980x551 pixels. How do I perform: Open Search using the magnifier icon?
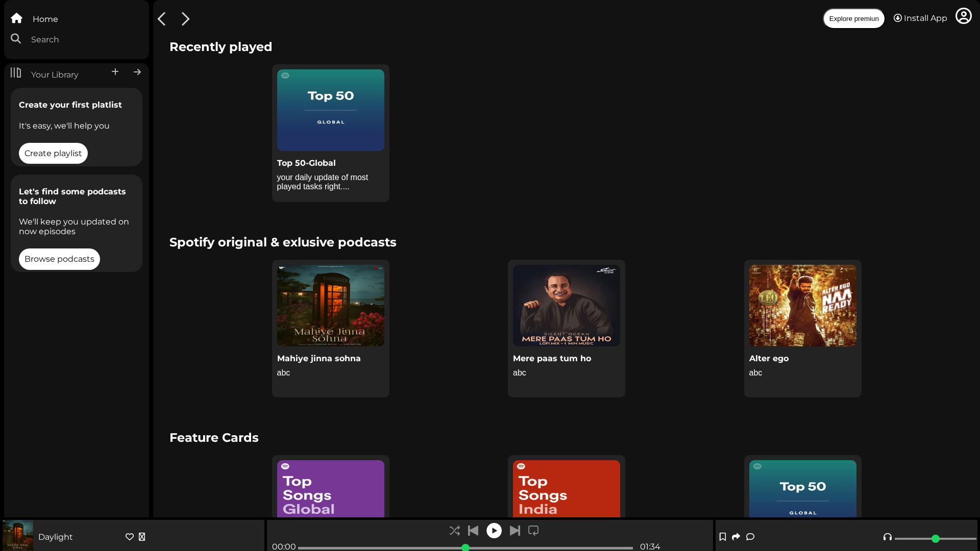[x=16, y=39]
